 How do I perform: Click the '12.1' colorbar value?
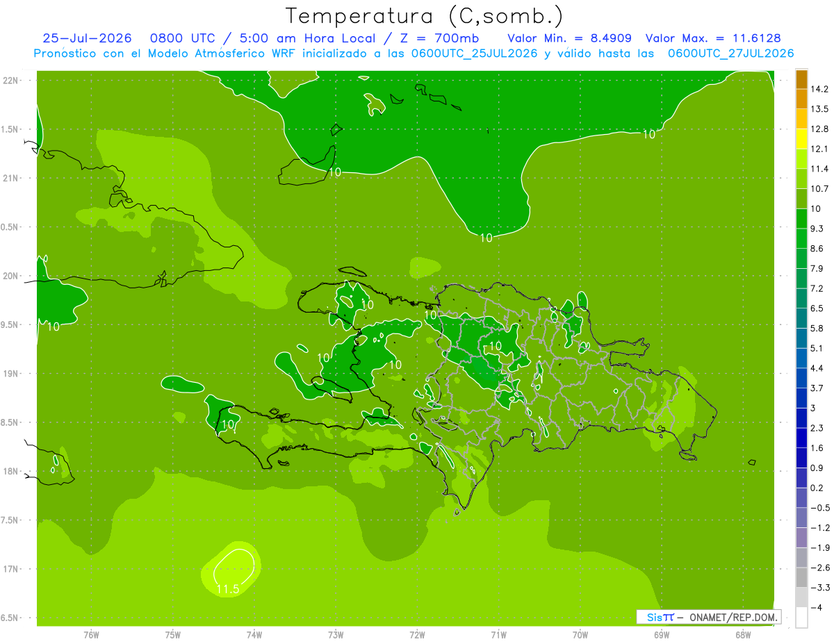[820, 149]
